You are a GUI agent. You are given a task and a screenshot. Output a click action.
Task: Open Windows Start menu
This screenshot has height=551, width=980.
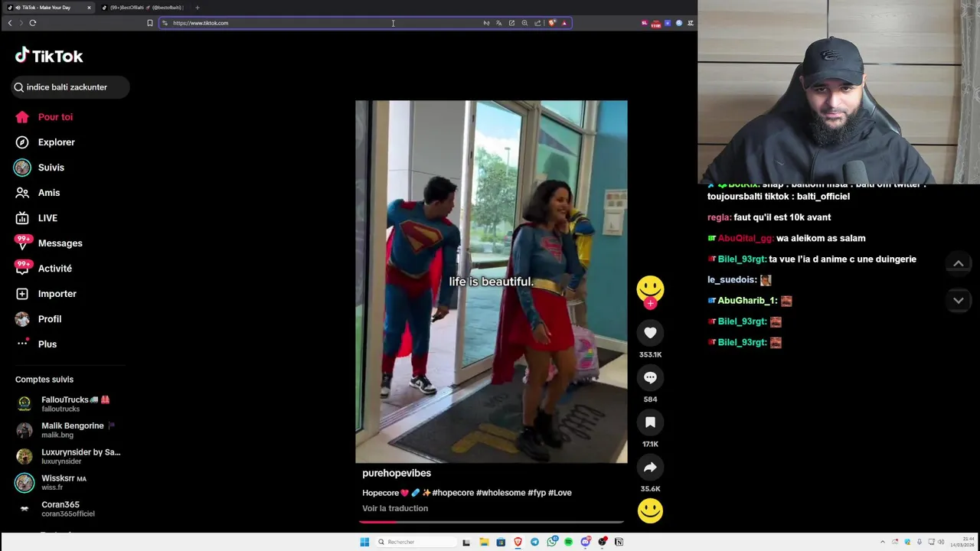(364, 542)
